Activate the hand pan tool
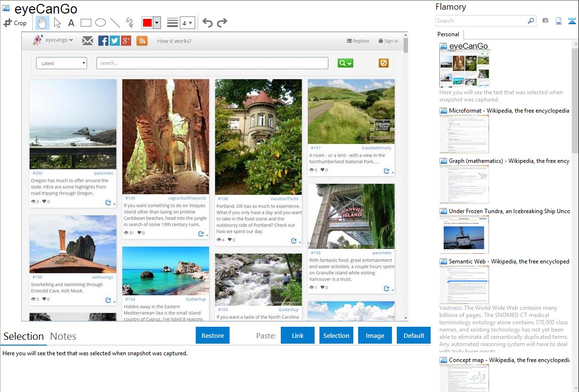 coord(42,23)
